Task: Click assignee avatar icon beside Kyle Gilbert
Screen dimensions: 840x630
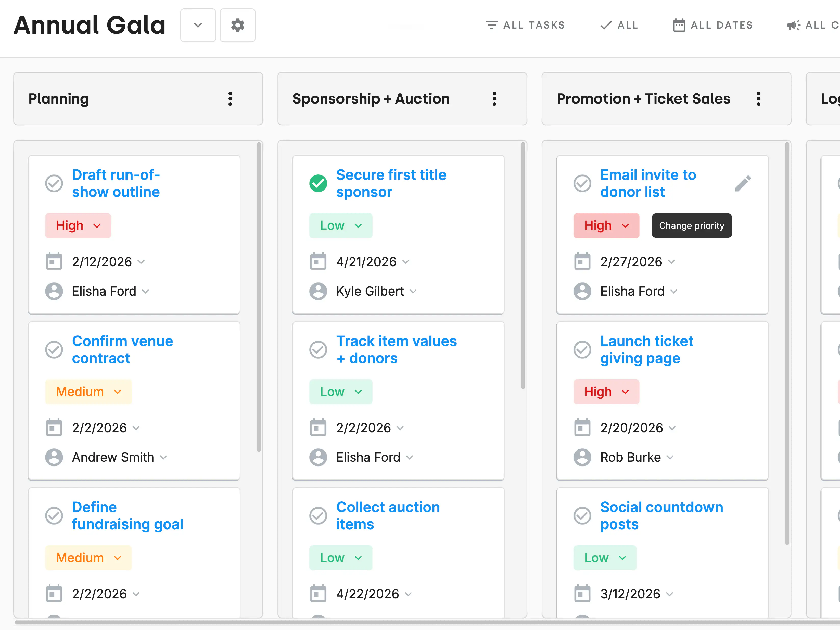Action: (318, 291)
